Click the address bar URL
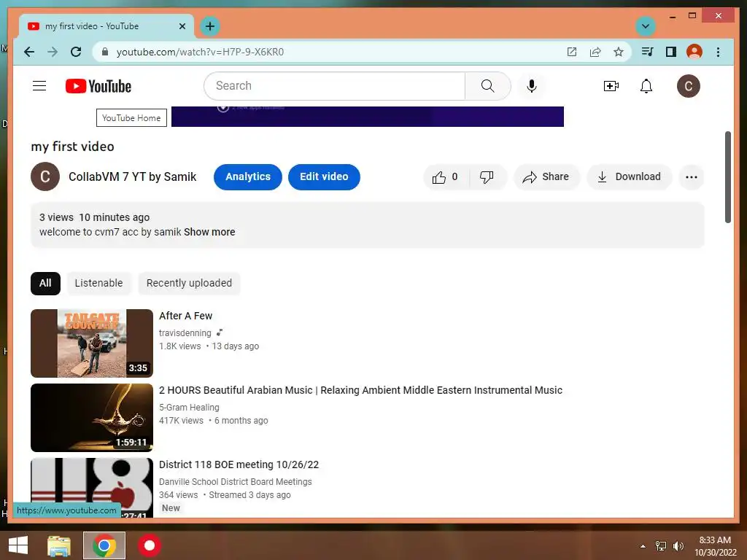Viewport: 747px width, 560px height. click(200, 52)
